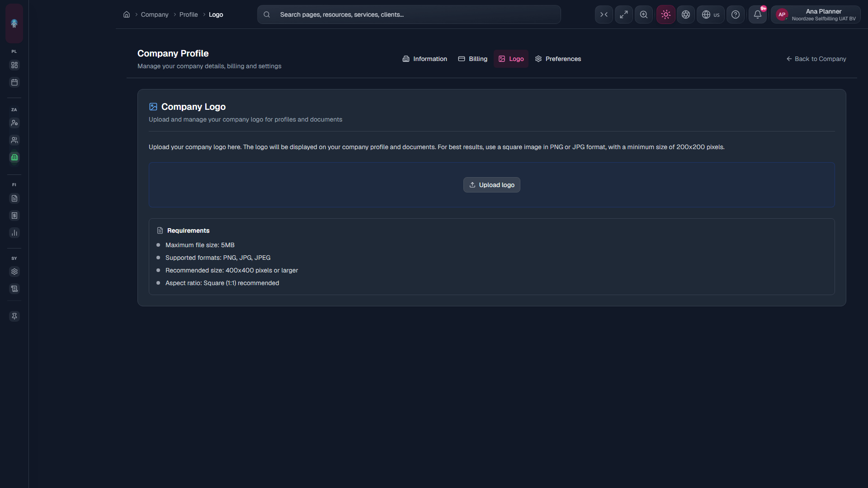This screenshot has width=868, height=488.
Task: Open notifications bell icon
Action: click(x=758, y=14)
